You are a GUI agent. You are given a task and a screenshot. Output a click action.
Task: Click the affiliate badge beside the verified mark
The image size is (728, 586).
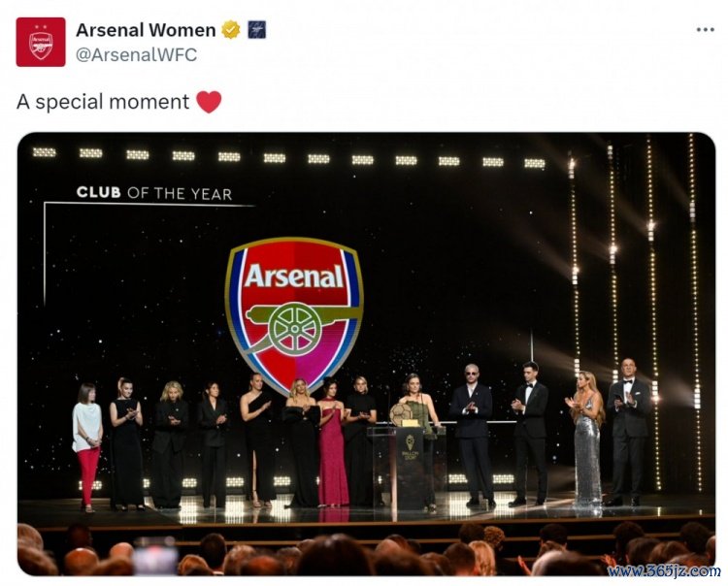pyautogui.click(x=257, y=30)
